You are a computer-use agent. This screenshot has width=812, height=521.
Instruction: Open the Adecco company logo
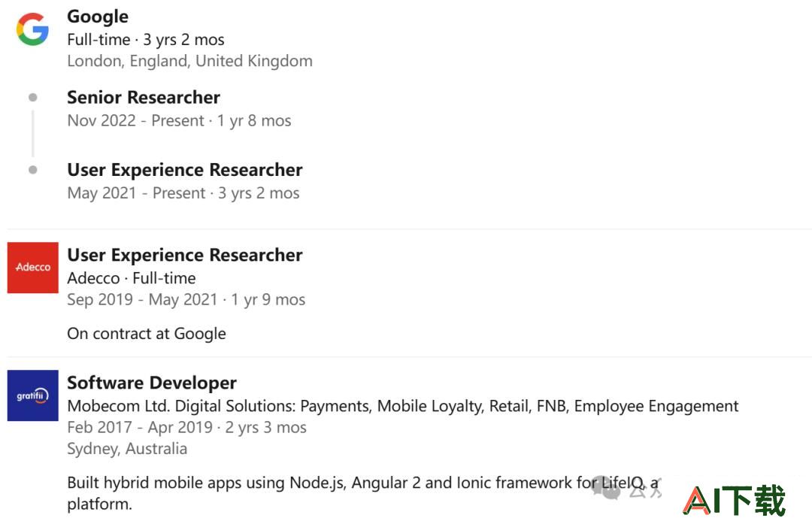[x=32, y=268]
